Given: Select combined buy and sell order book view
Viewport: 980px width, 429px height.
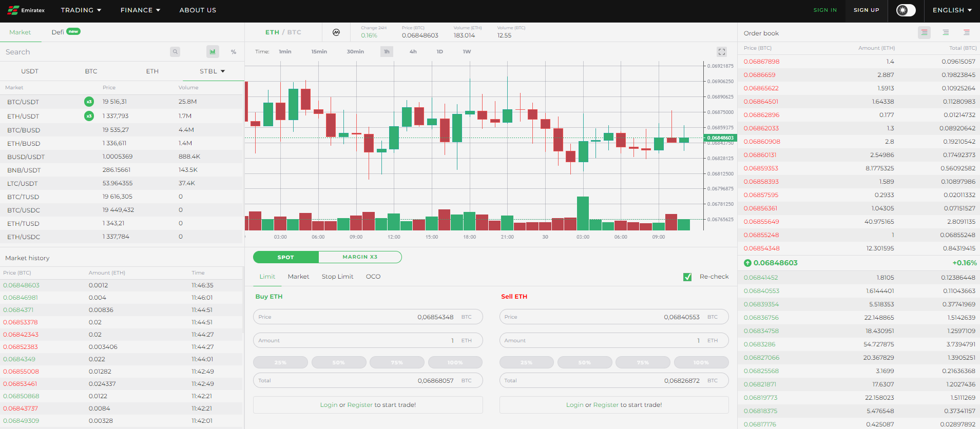Looking at the screenshot, I should tap(924, 32).
